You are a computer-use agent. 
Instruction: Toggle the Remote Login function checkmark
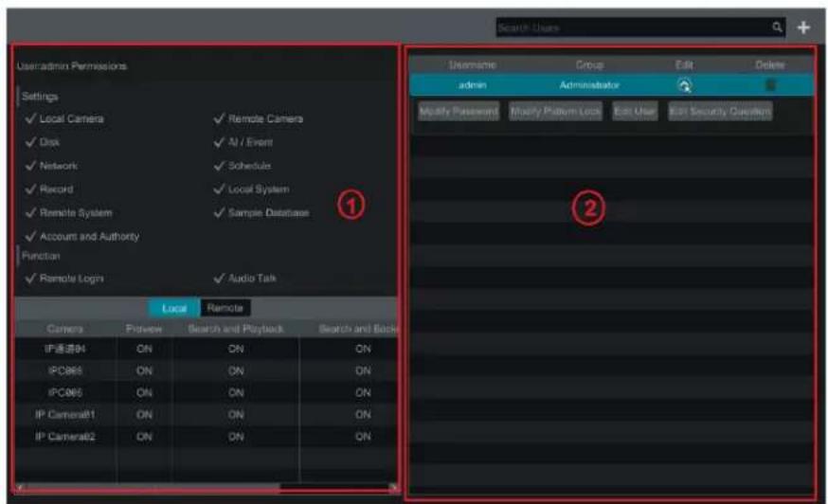click(30, 279)
